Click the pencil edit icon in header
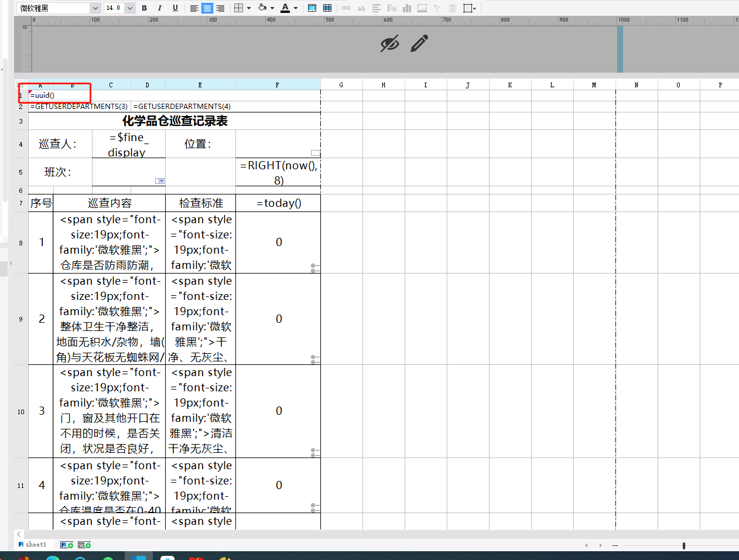 [419, 43]
